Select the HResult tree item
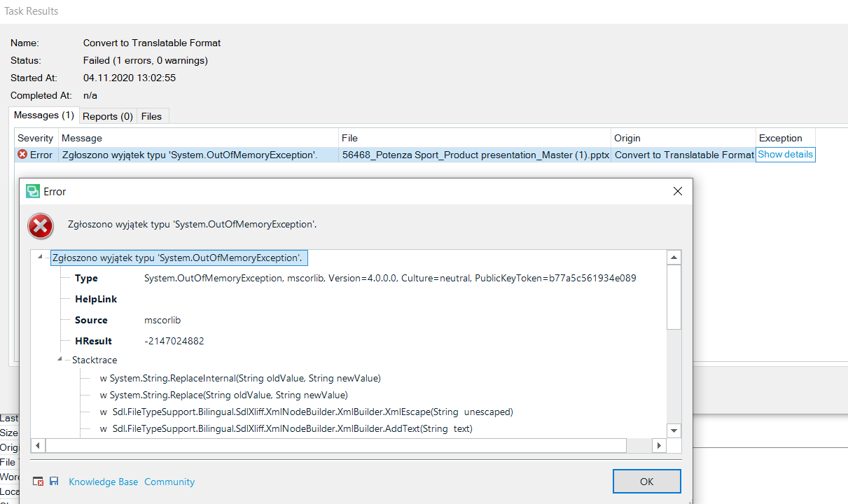This screenshot has width=848, height=504. pyautogui.click(x=93, y=341)
